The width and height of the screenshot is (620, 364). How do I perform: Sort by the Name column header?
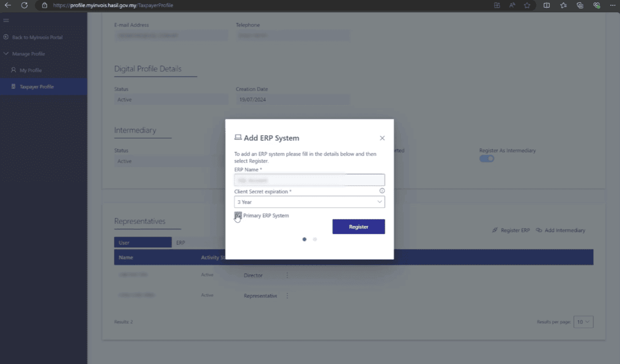coord(126,257)
